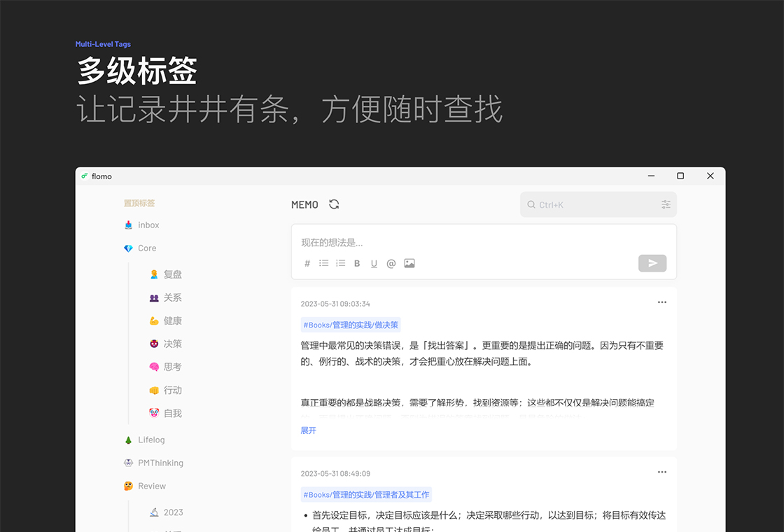
Task: Open the first memo's options menu
Action: 662,302
